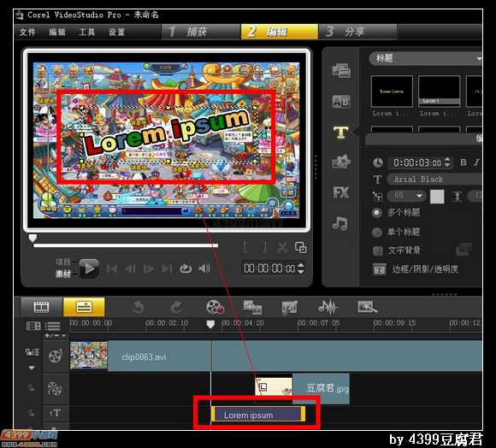Open the FX filter library

(340, 192)
